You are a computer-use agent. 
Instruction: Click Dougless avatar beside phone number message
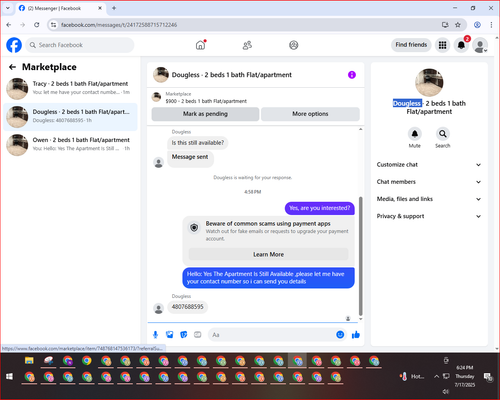click(159, 308)
